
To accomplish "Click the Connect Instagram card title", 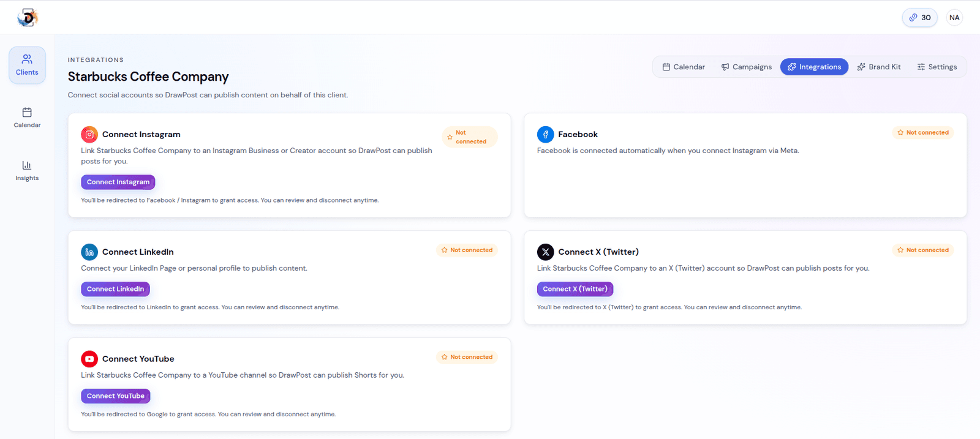I will point(141,134).
